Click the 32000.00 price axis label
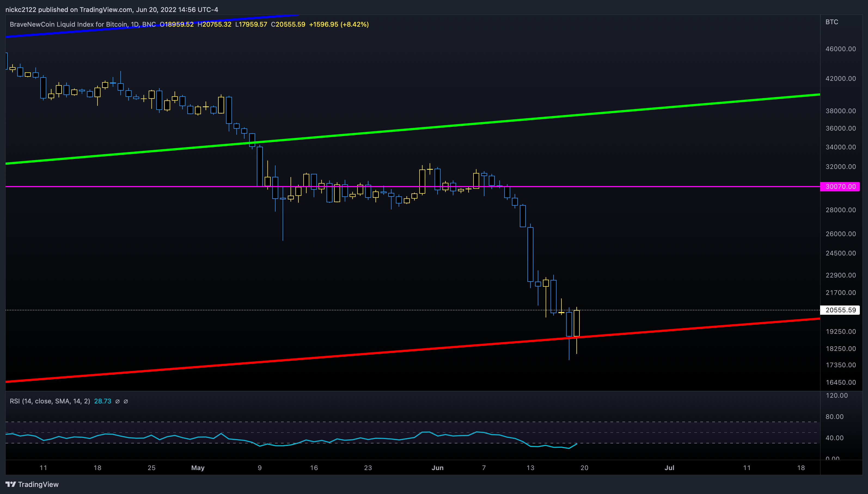Viewport: 868px width, 494px height. click(x=841, y=167)
